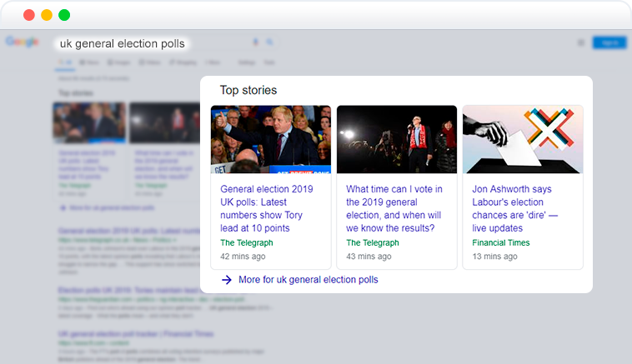Click The Telegraph source under 42 mins story
The width and height of the screenshot is (632, 364).
247,242
